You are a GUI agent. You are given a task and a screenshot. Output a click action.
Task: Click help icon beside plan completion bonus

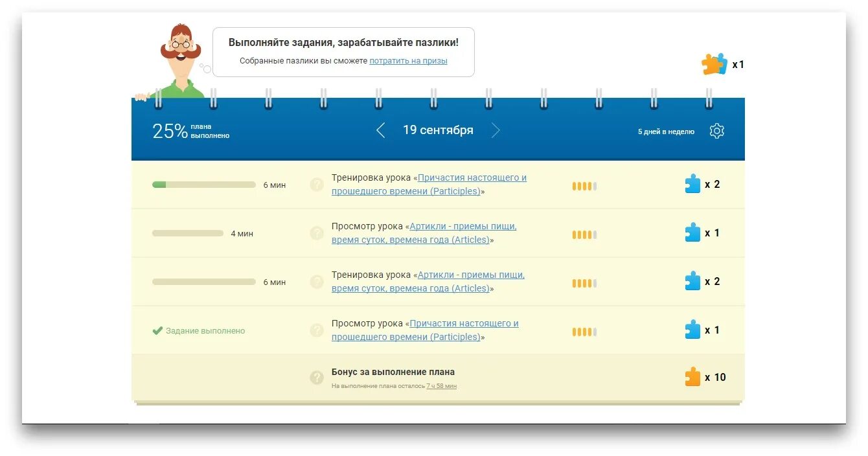[317, 378]
